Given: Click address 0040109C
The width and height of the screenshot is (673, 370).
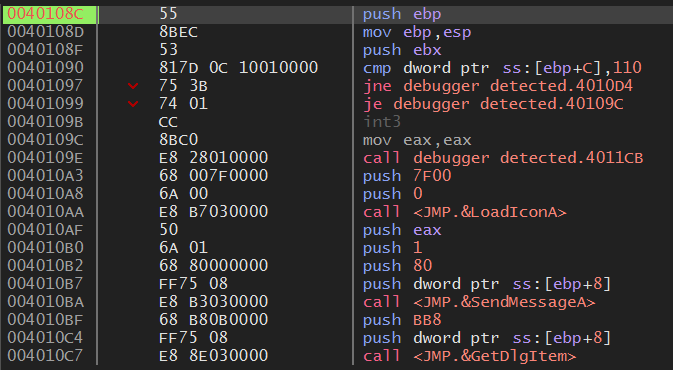Looking at the screenshot, I should point(45,140).
